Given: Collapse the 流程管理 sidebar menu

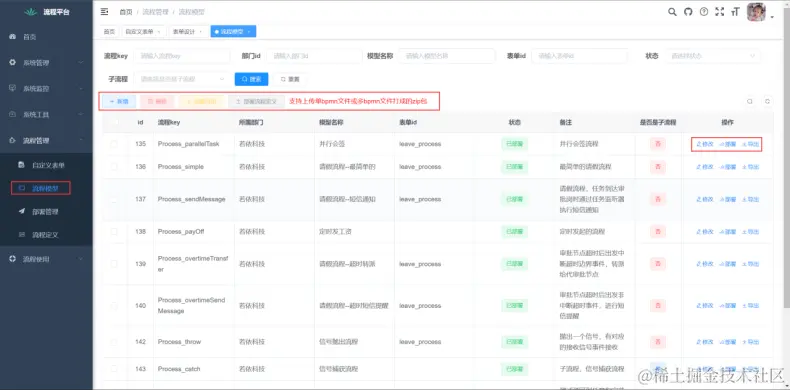Looking at the screenshot, I should click(46, 140).
